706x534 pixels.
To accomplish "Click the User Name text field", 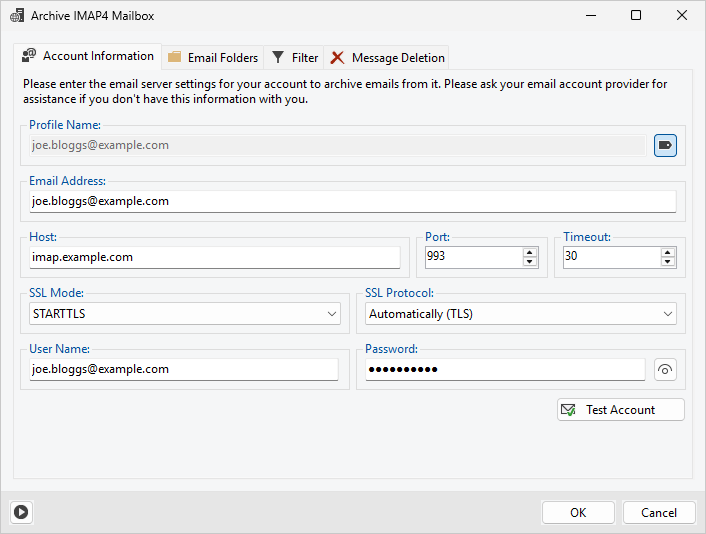I will pyautogui.click(x=183, y=369).
